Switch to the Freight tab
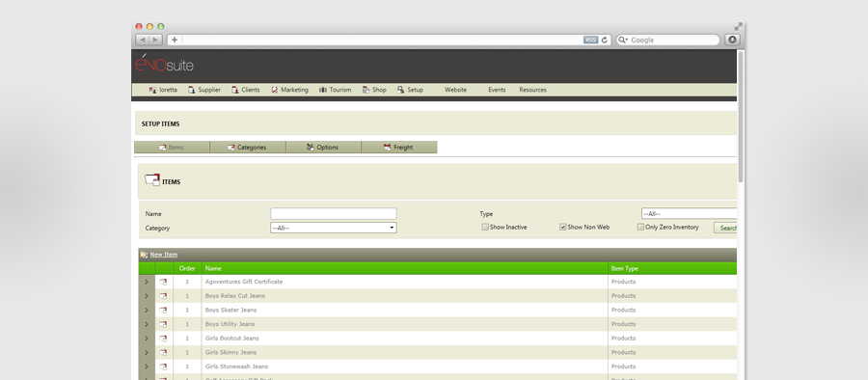 pyautogui.click(x=399, y=148)
